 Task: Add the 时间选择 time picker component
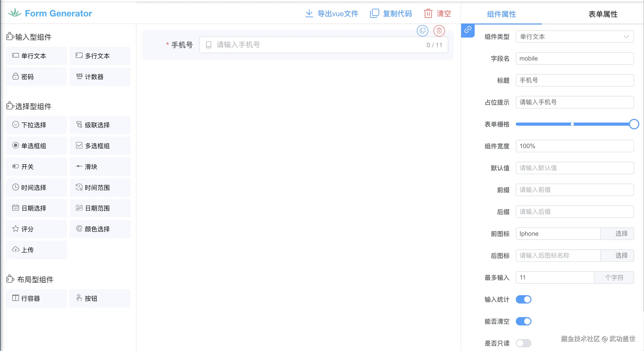[x=36, y=187]
